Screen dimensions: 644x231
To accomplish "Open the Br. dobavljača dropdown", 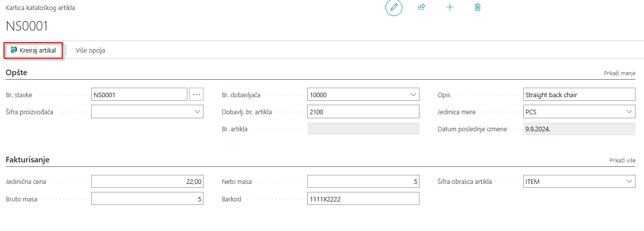I will pyautogui.click(x=413, y=94).
